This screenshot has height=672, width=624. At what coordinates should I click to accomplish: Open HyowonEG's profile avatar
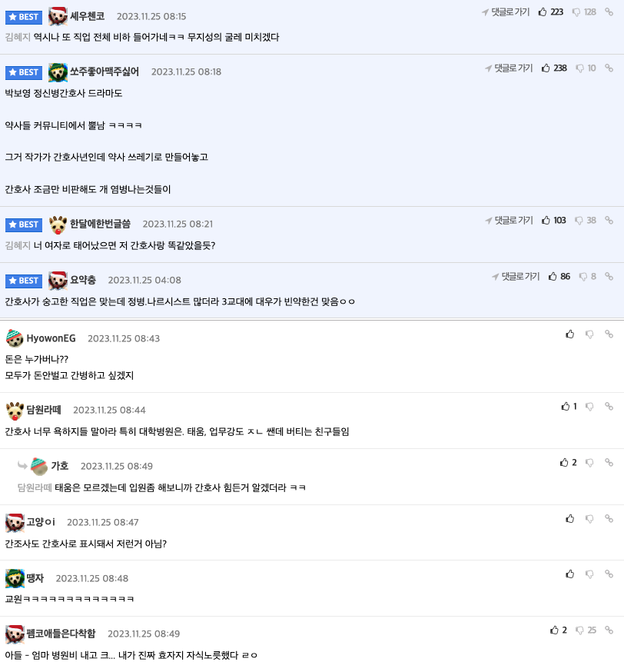[15, 338]
